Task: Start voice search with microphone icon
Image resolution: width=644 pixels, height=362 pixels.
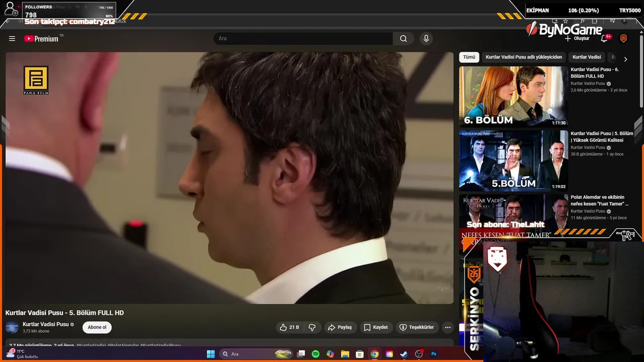Action: (426, 39)
